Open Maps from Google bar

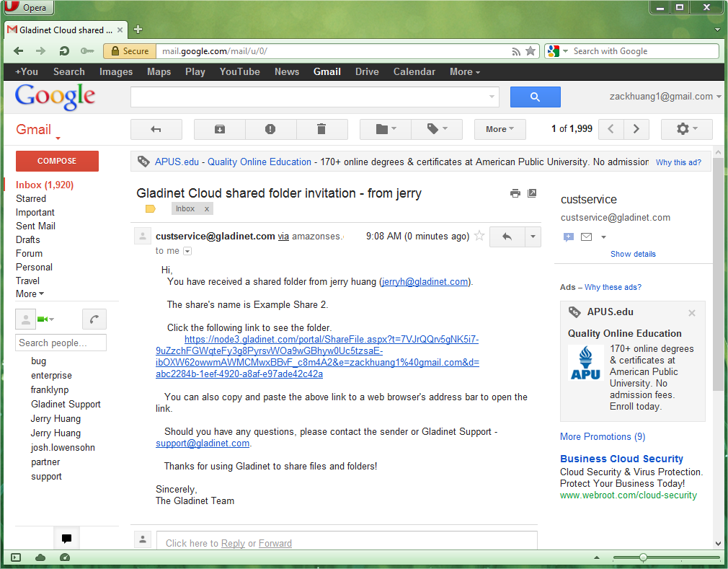159,72
